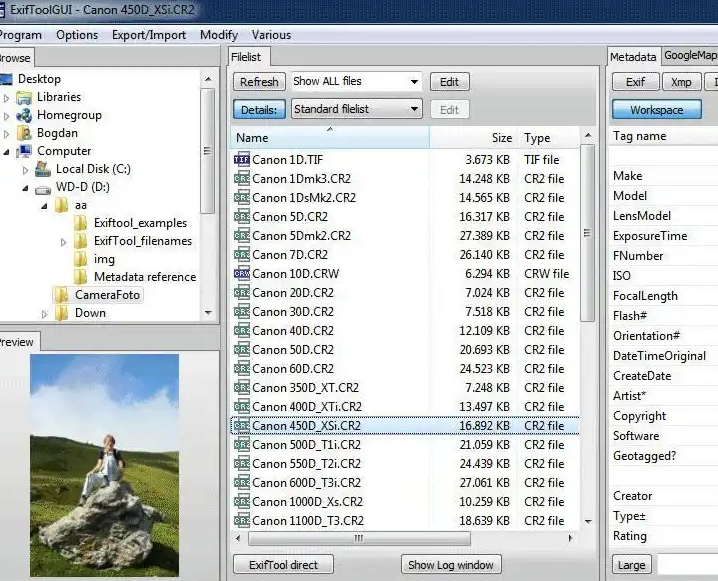The image size is (718, 581).
Task: Expand the Bogdan tree node
Action: point(6,134)
